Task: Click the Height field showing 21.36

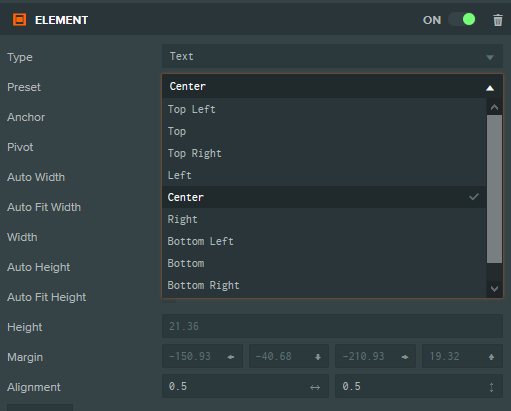Action: coord(332,326)
